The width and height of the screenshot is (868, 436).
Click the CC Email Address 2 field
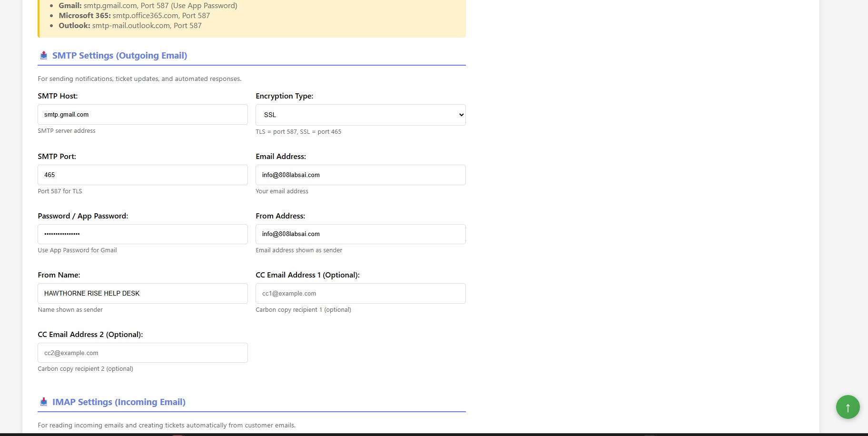click(142, 353)
